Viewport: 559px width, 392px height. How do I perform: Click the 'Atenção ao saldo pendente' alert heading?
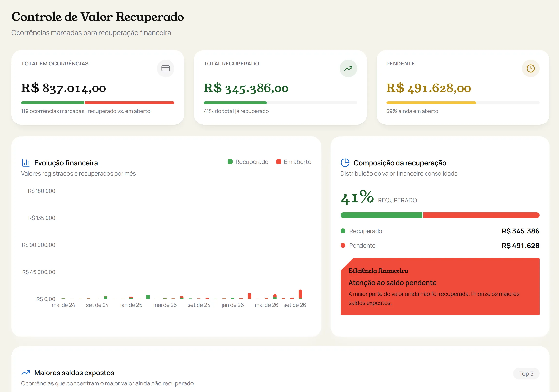[392, 283]
